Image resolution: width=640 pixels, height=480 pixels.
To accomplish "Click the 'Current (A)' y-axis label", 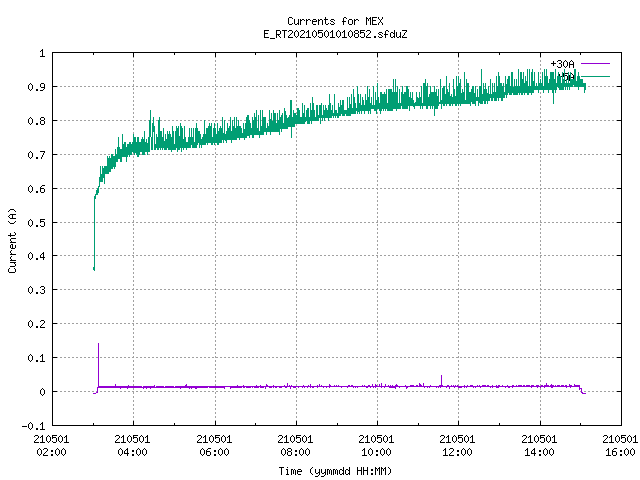I will (x=12, y=240).
